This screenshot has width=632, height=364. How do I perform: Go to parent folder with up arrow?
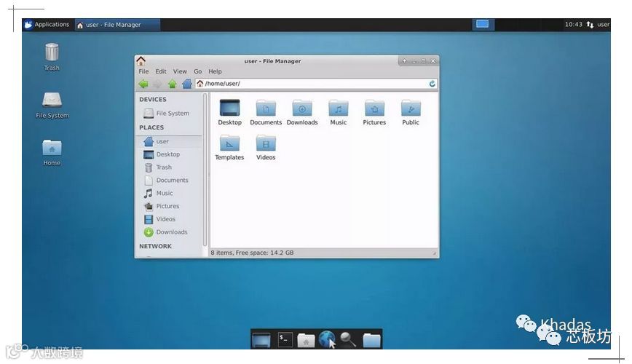pyautogui.click(x=172, y=84)
